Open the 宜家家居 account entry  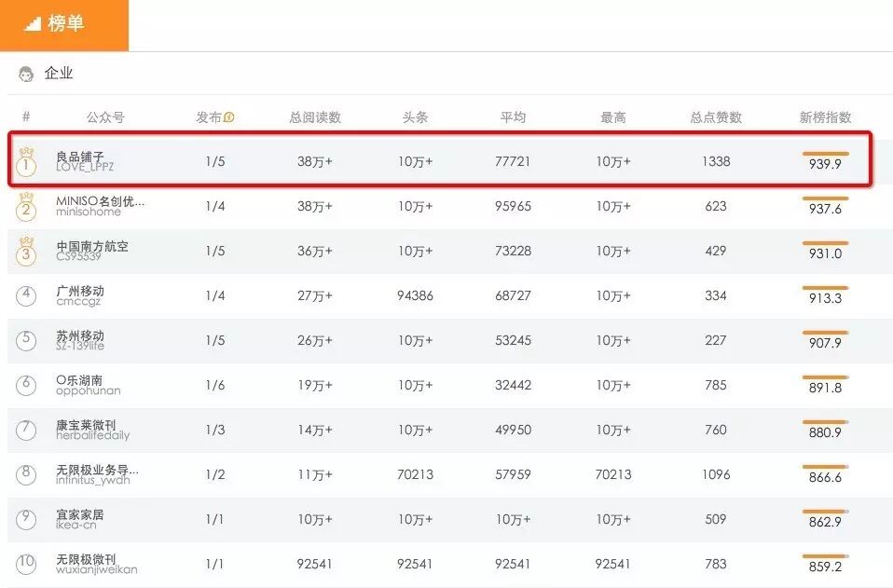pyautogui.click(x=80, y=514)
